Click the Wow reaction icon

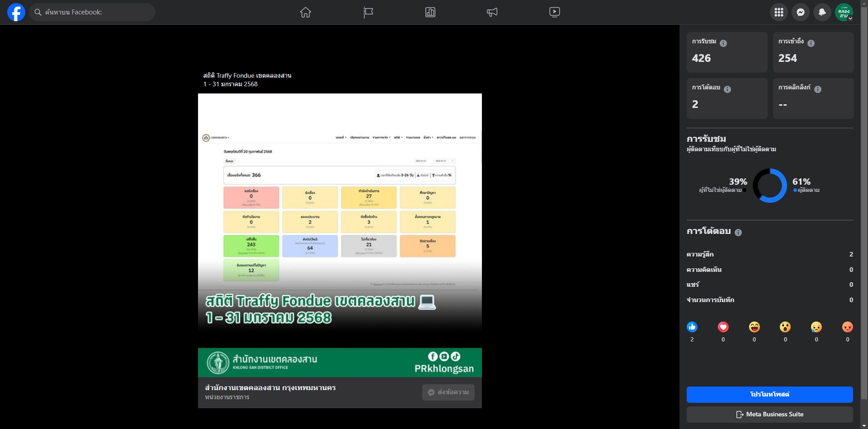[x=785, y=327]
